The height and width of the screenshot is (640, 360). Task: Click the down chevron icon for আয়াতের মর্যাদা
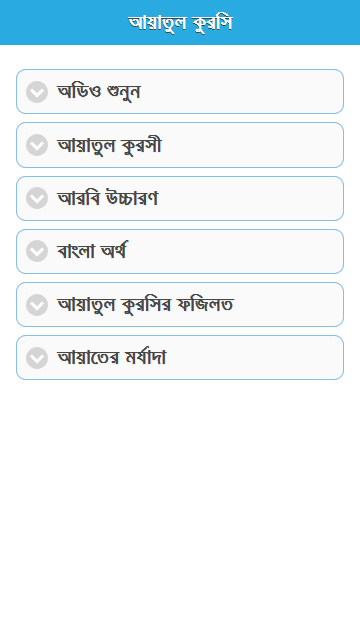[x=37, y=358]
